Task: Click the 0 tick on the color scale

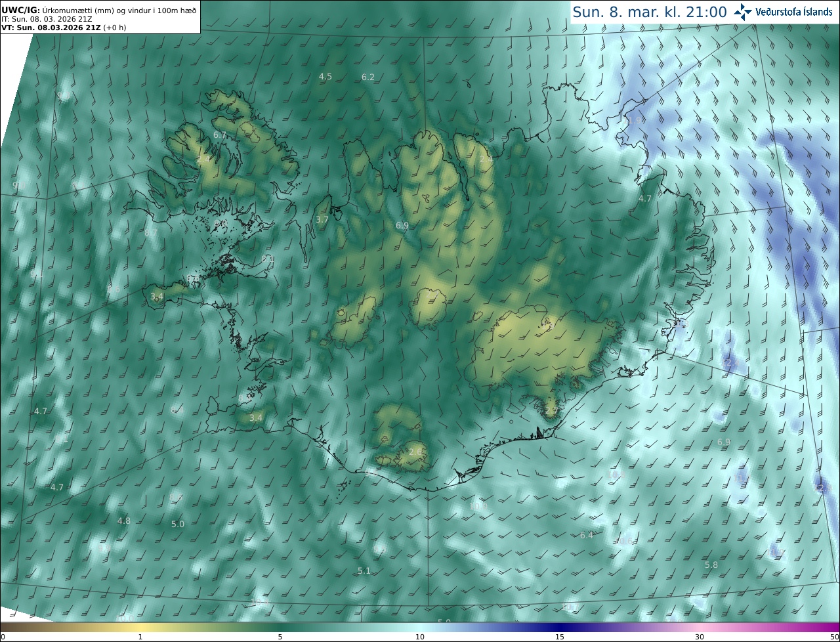Action: click(x=3, y=637)
